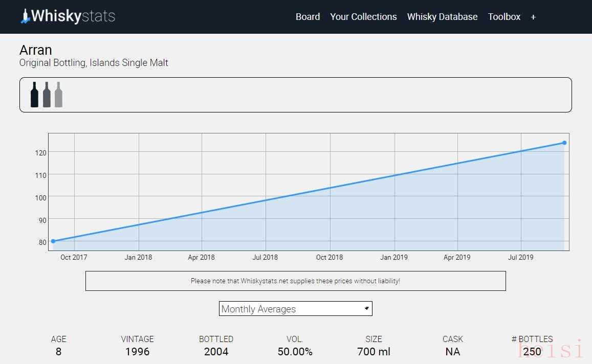The image size is (592, 364).
Task: Click the Arran page title
Action: (36, 50)
